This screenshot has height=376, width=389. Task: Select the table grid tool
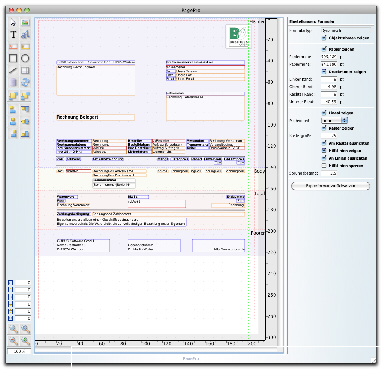(x=25, y=70)
